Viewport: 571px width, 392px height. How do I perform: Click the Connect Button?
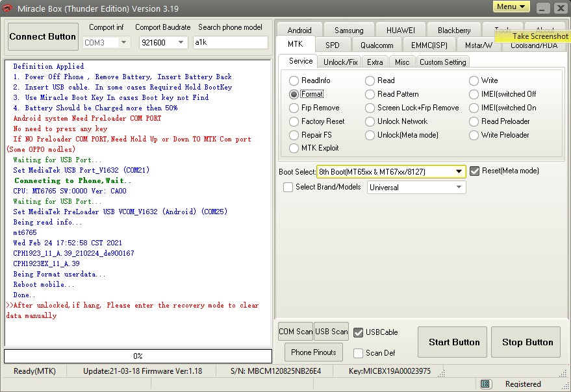coord(43,36)
